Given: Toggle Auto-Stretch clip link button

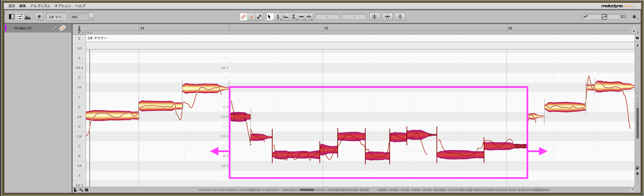Looking at the screenshot, I should pos(244,17).
